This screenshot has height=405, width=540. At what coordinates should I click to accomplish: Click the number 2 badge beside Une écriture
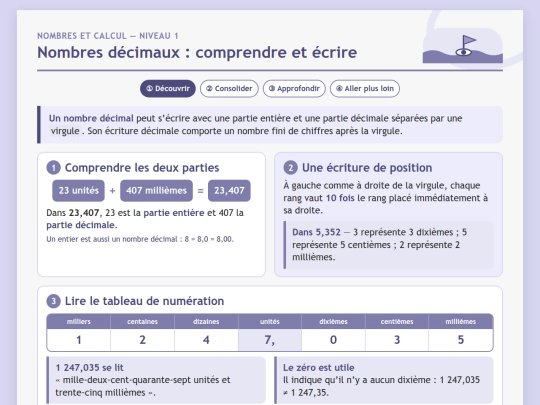pyautogui.click(x=290, y=168)
